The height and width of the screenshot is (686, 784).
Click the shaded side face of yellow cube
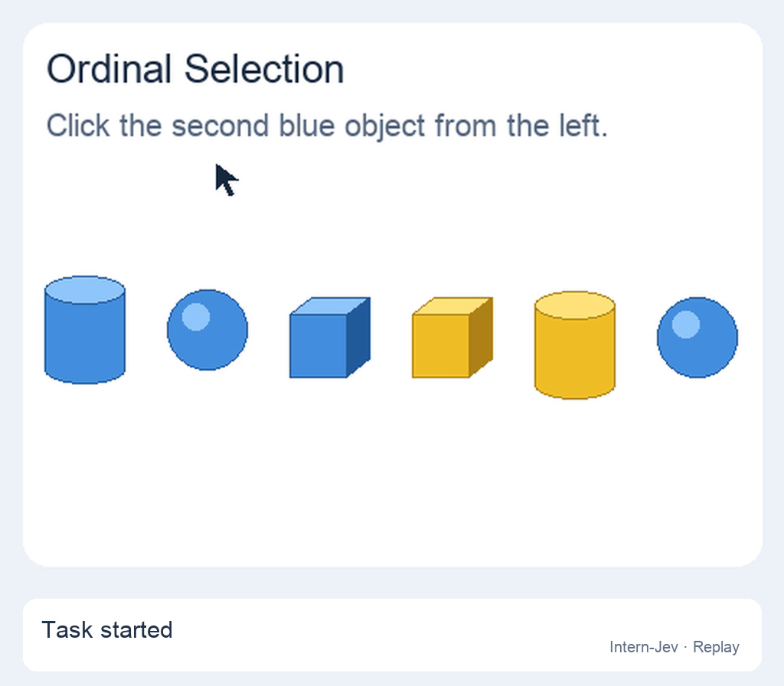click(x=481, y=337)
